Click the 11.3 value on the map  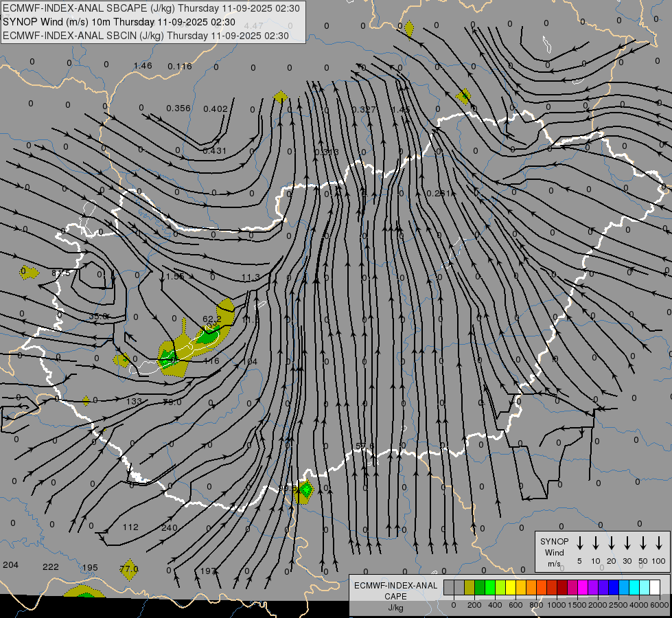pos(251,277)
